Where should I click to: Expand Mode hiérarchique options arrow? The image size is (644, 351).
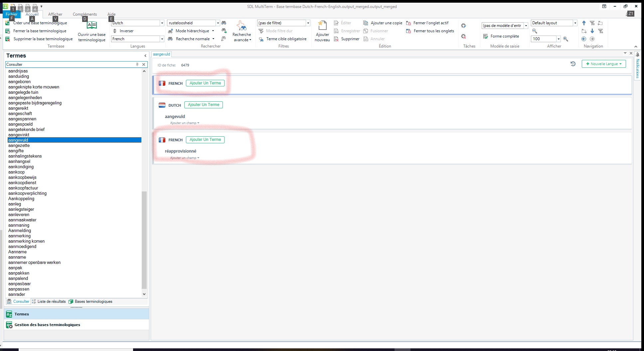coord(213,31)
